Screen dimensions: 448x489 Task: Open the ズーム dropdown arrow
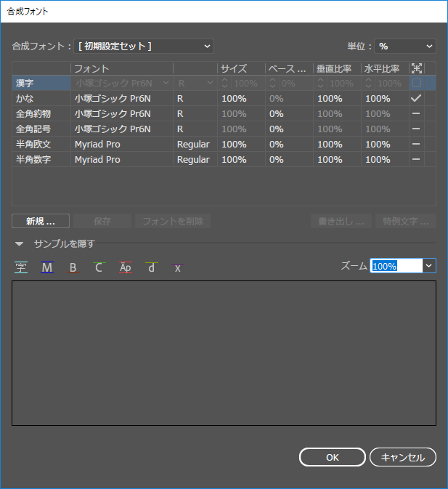pos(429,266)
